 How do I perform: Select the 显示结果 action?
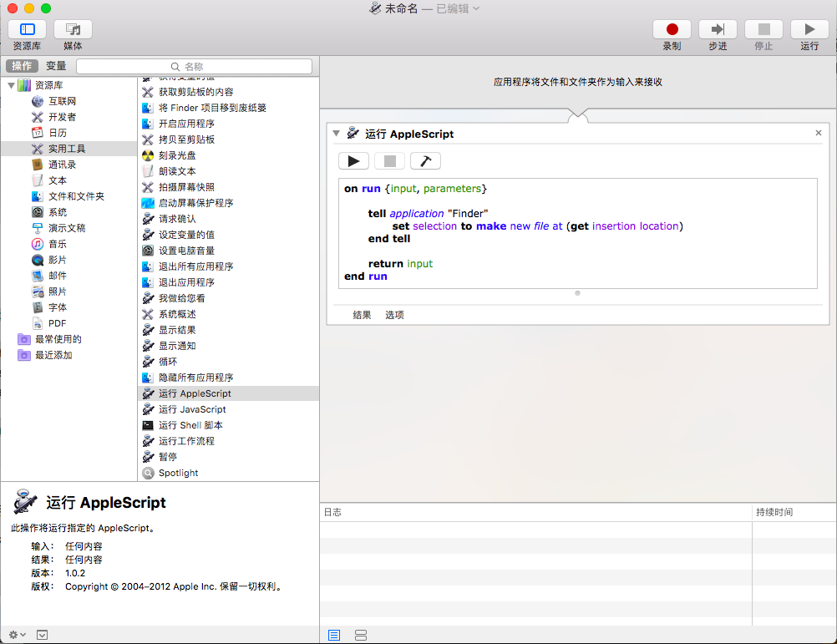229,330
